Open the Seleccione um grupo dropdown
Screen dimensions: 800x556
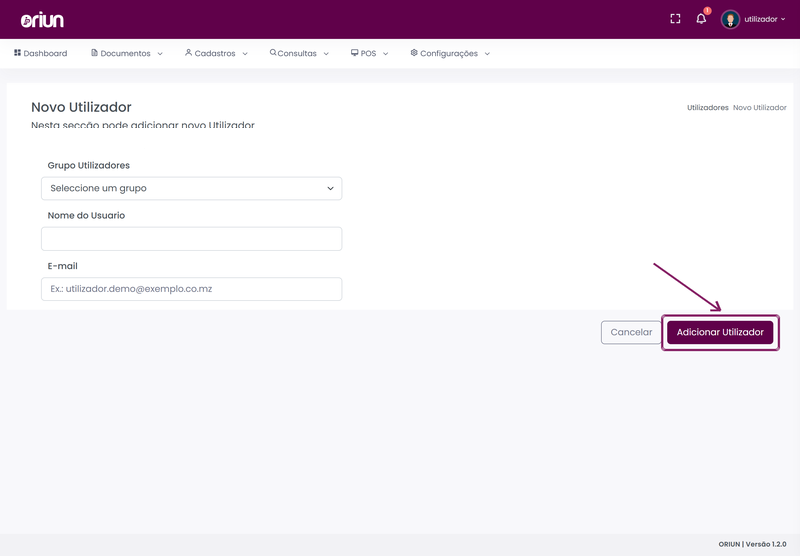click(191, 188)
